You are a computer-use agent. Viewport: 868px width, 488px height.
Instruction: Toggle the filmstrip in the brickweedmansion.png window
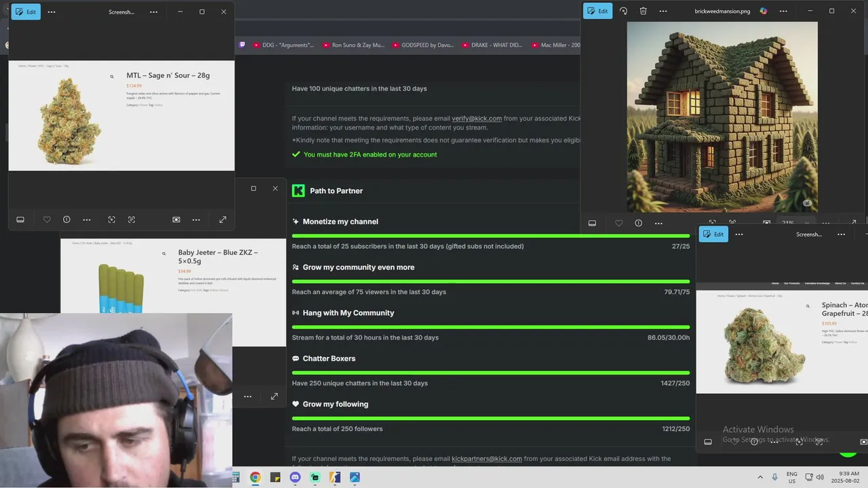(x=592, y=223)
